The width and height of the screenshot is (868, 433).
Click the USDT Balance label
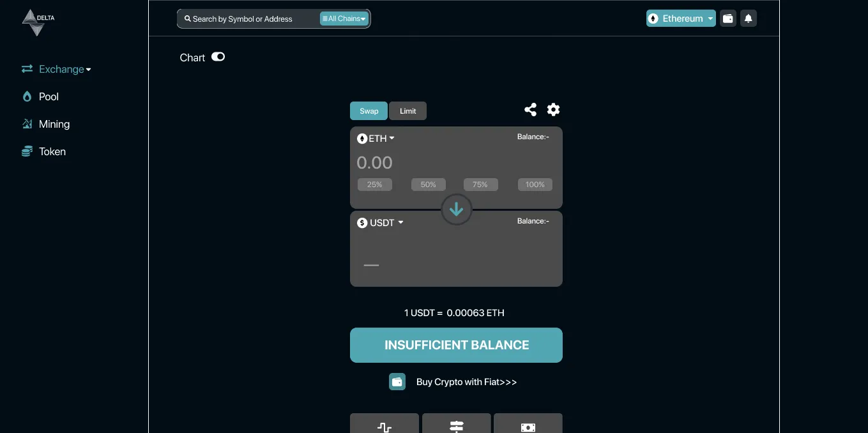click(533, 221)
